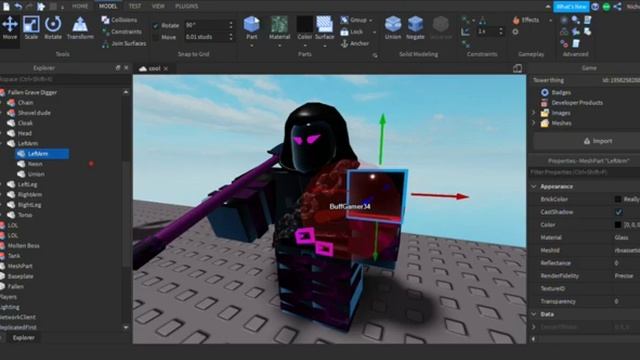This screenshot has width=640, height=360.
Task: Expand the Images folder
Action: [x=534, y=113]
